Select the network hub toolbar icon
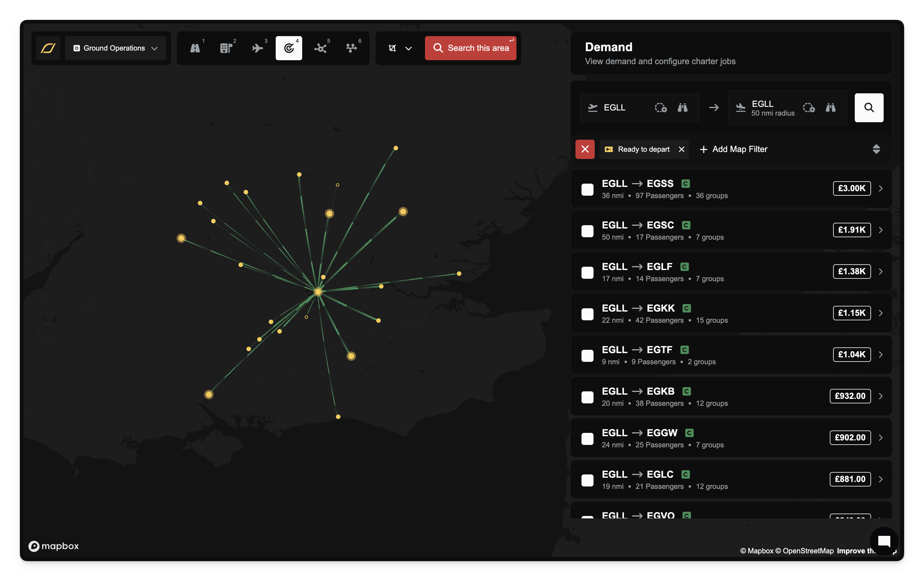 click(320, 48)
